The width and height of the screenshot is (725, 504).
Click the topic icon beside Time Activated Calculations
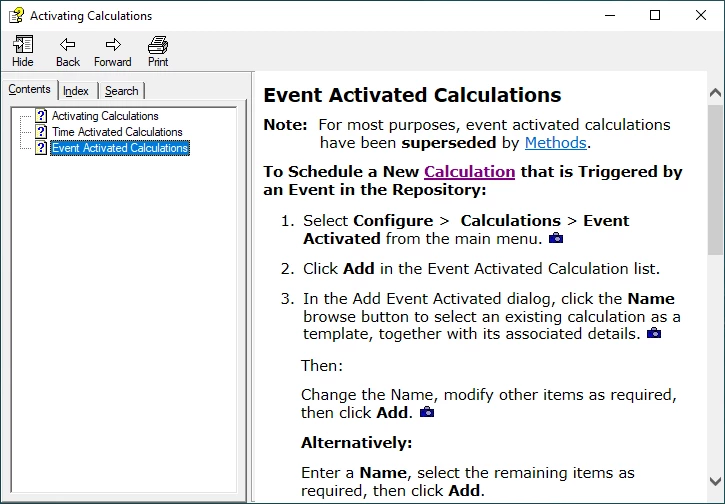click(x=41, y=132)
